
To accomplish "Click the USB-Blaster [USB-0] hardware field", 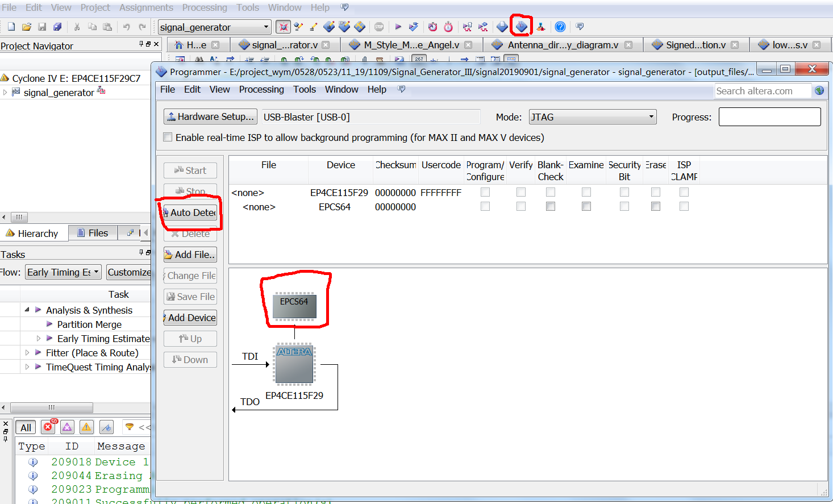I will 371,117.
